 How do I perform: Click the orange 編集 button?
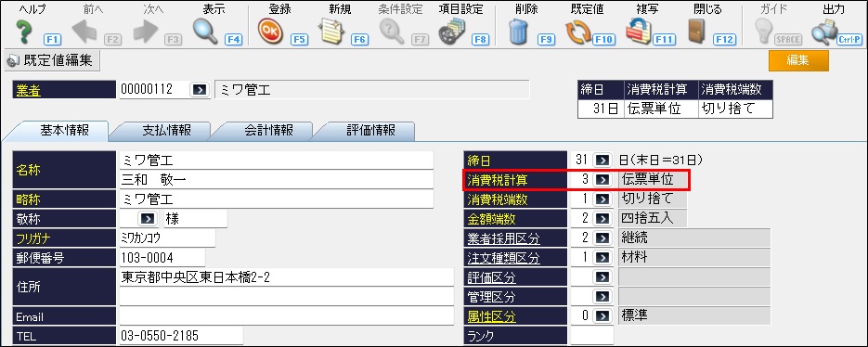click(798, 61)
